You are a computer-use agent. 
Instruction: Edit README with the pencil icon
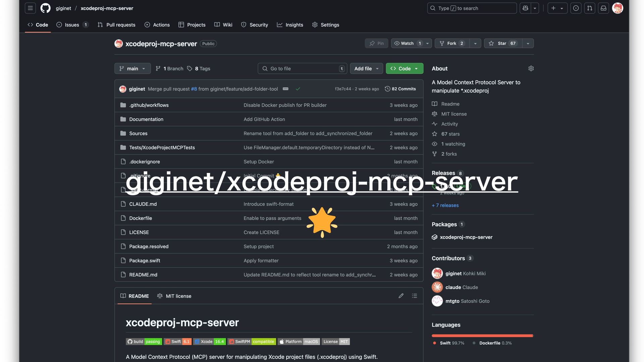coord(401,296)
